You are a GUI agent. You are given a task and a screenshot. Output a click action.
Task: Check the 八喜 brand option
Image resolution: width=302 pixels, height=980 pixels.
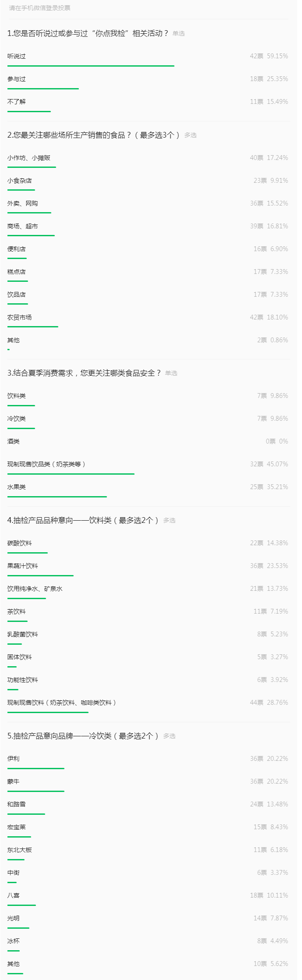click(x=148, y=898)
